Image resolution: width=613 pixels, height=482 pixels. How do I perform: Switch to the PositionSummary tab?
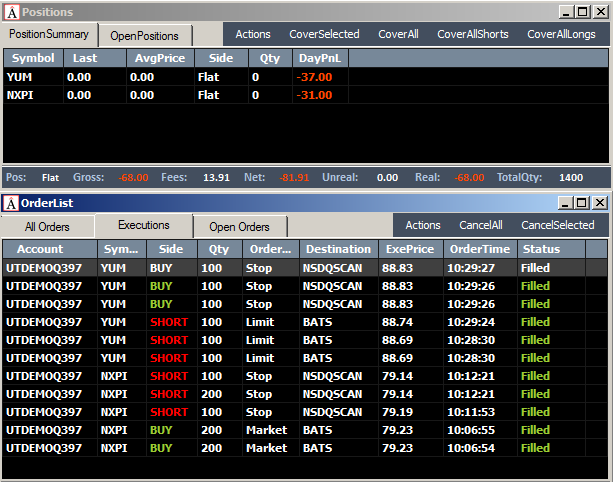[49, 34]
